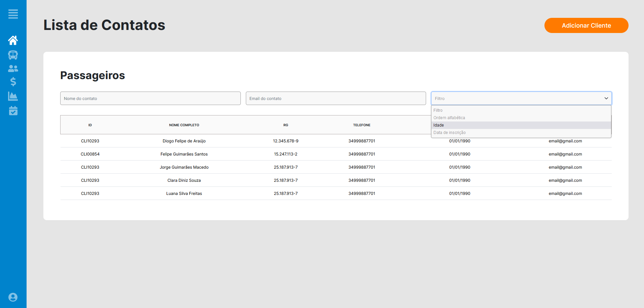The height and width of the screenshot is (308, 644).
Task: Select Felipe Guimarães Santos name
Action: coord(184,154)
